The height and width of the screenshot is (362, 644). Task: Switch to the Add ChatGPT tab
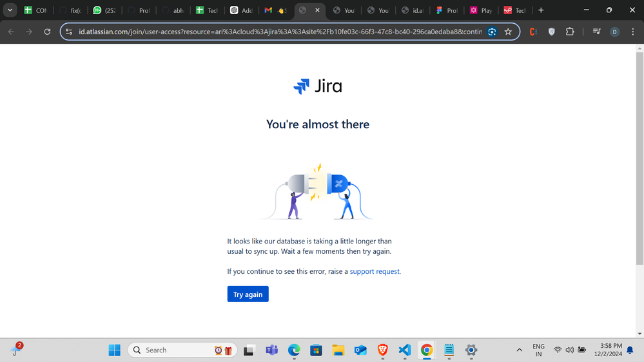[242, 10]
